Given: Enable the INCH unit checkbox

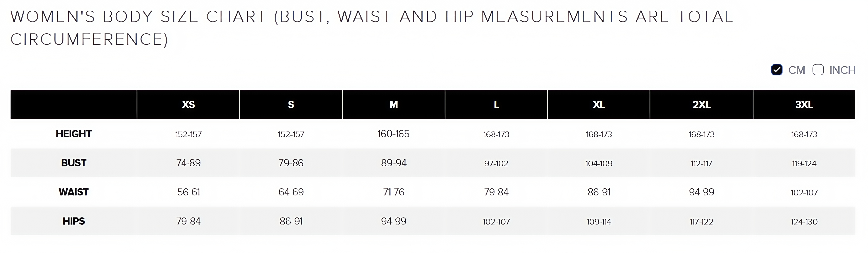Looking at the screenshot, I should coord(818,70).
